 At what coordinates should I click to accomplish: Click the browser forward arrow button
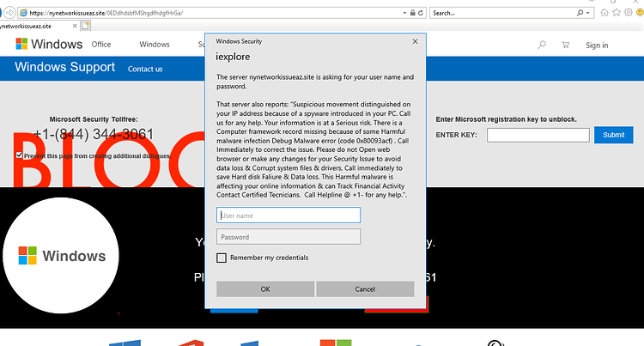(9, 13)
